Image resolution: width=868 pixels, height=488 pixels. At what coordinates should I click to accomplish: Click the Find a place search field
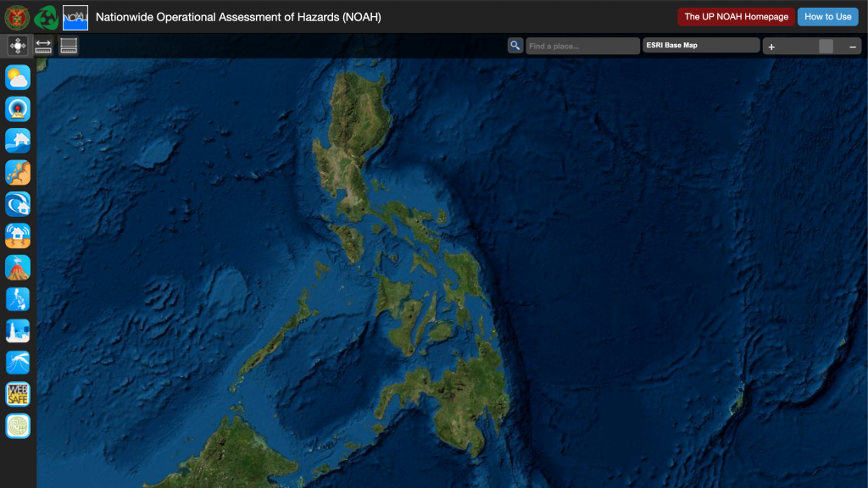(582, 46)
